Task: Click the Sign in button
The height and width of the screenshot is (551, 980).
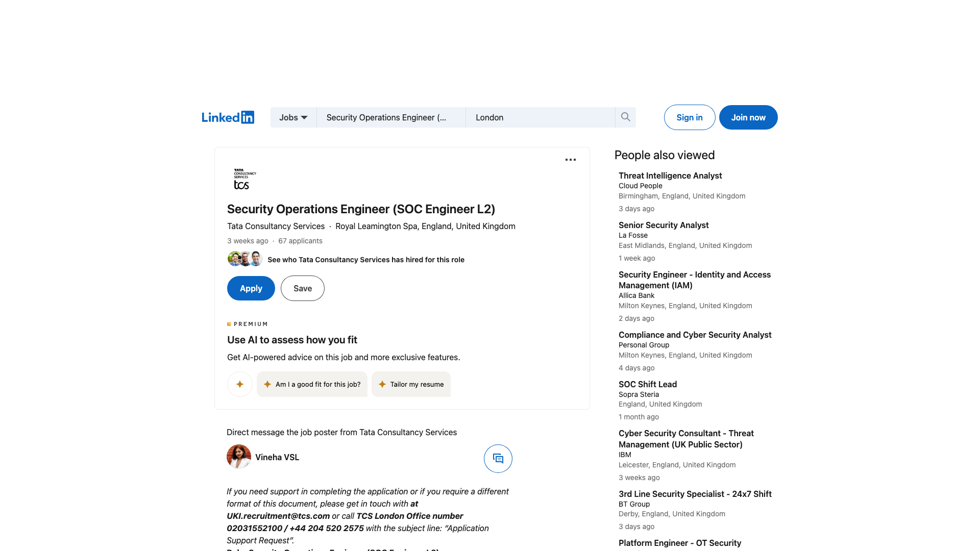Action: tap(690, 117)
